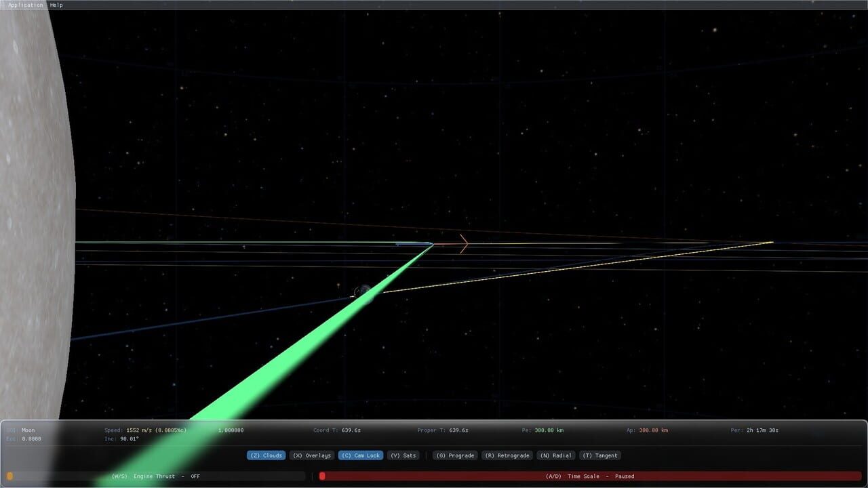Click the Per 2h 17m 30s readout
Image resolution: width=868 pixels, height=488 pixels.
755,430
